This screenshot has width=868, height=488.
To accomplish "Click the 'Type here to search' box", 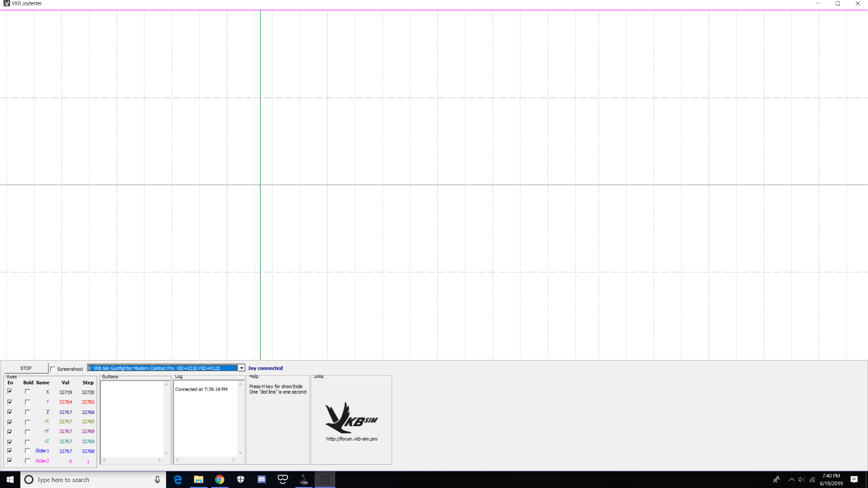I will [93, 479].
